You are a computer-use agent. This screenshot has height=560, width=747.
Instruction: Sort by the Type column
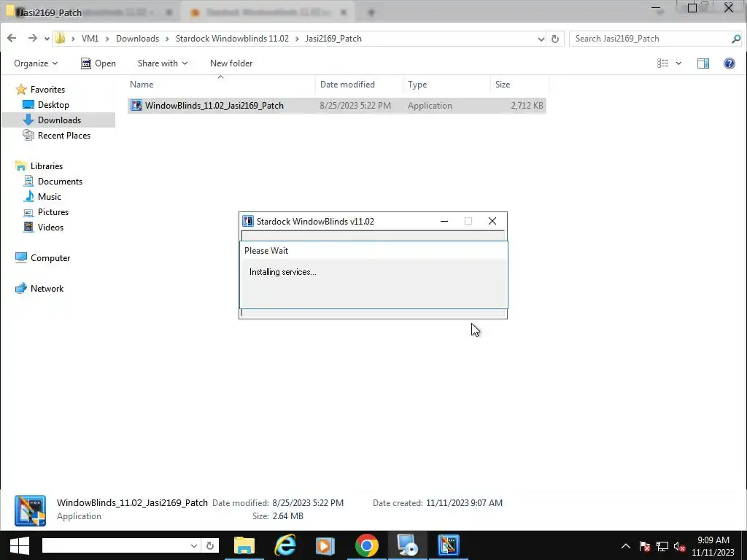click(x=446, y=85)
